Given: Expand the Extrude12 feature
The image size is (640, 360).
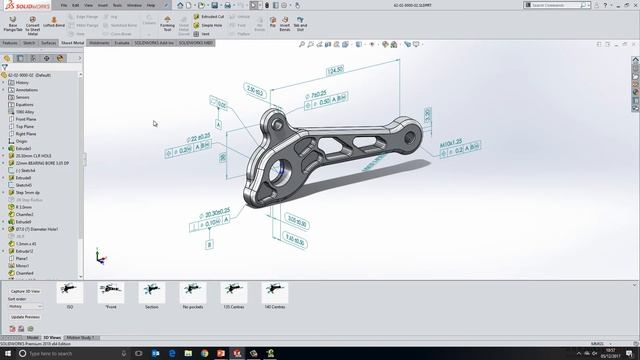Looking at the screenshot, I should (x=4, y=251).
